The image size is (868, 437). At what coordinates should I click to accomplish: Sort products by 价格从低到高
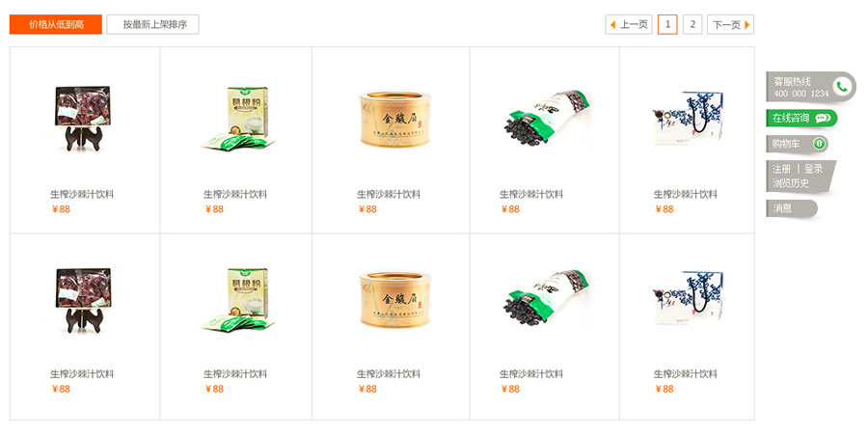[56, 24]
